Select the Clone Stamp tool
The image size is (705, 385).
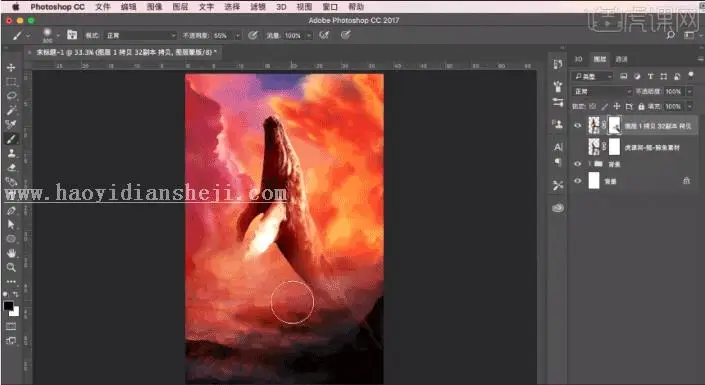[11, 153]
